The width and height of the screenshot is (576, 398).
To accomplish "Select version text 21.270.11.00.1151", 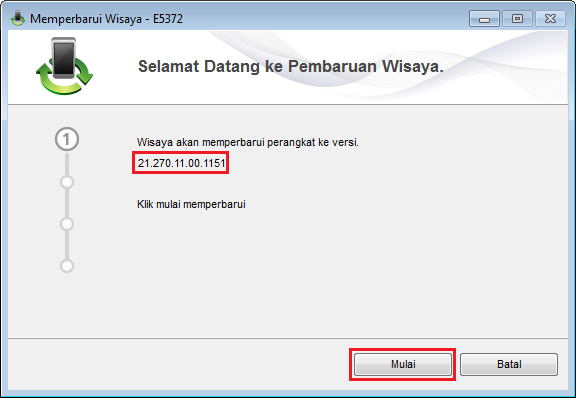I will point(181,163).
